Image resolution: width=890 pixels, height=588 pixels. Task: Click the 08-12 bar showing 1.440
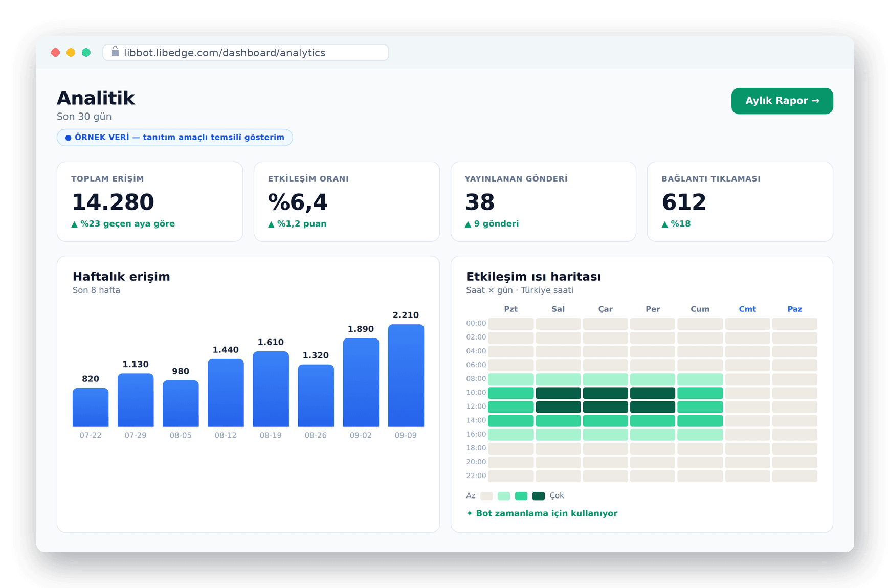click(x=226, y=393)
